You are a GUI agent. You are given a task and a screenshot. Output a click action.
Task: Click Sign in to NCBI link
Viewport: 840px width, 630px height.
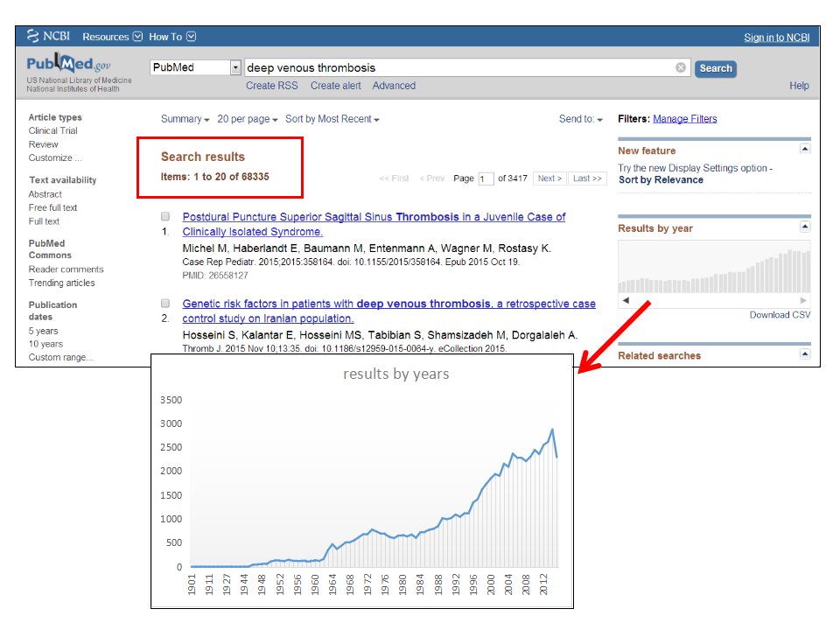click(x=777, y=38)
